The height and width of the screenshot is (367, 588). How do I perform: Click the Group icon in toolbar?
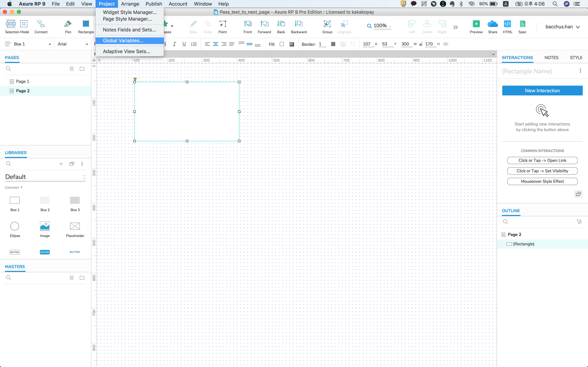click(327, 24)
